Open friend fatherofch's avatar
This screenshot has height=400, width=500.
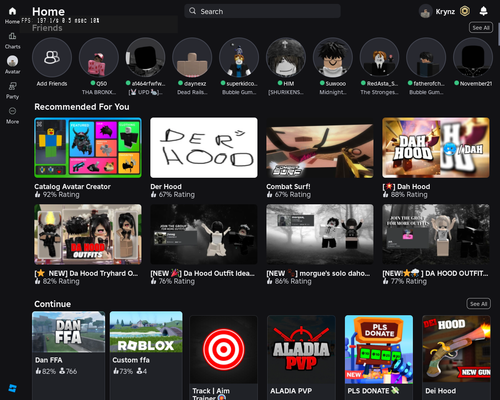pos(426,57)
